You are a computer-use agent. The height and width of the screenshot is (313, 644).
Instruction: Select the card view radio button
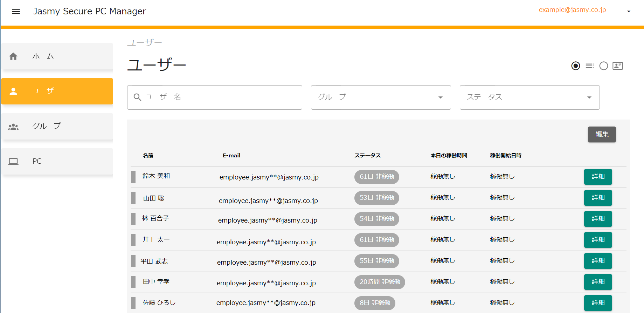coord(604,66)
